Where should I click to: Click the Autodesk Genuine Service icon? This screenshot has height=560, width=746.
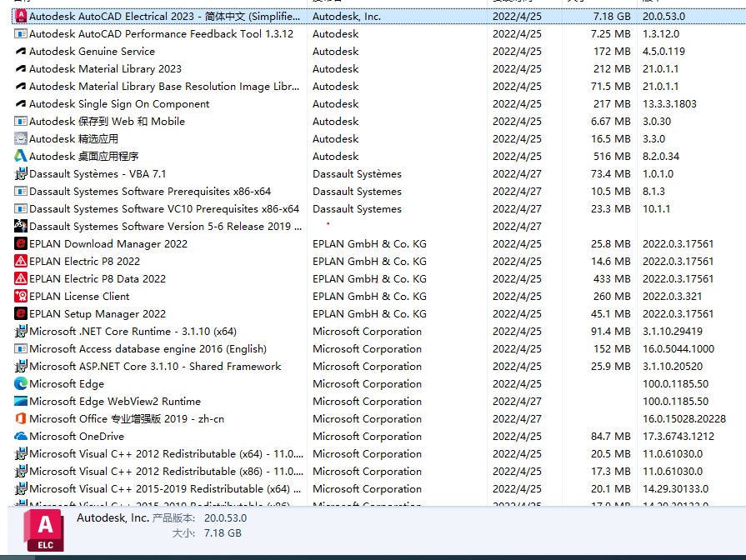(x=21, y=51)
